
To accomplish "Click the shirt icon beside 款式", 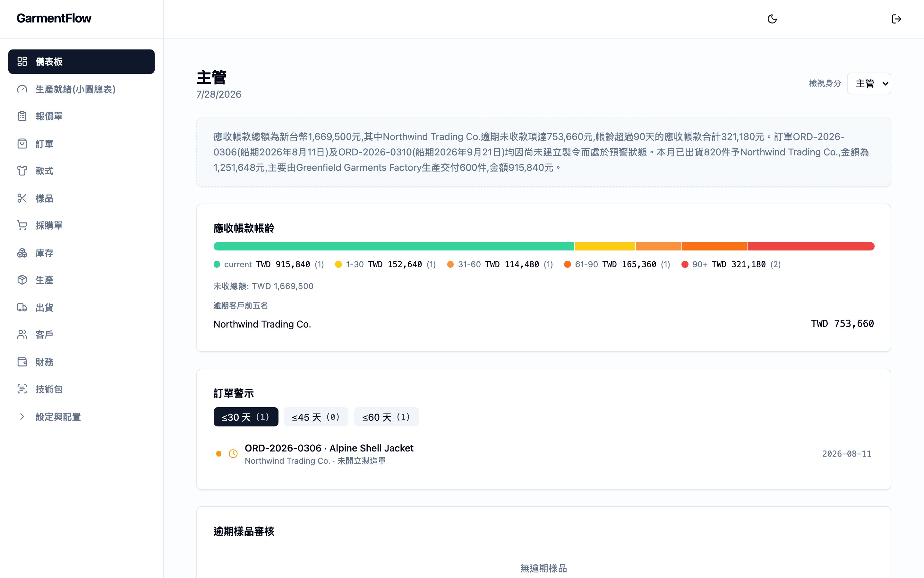I will tap(22, 171).
